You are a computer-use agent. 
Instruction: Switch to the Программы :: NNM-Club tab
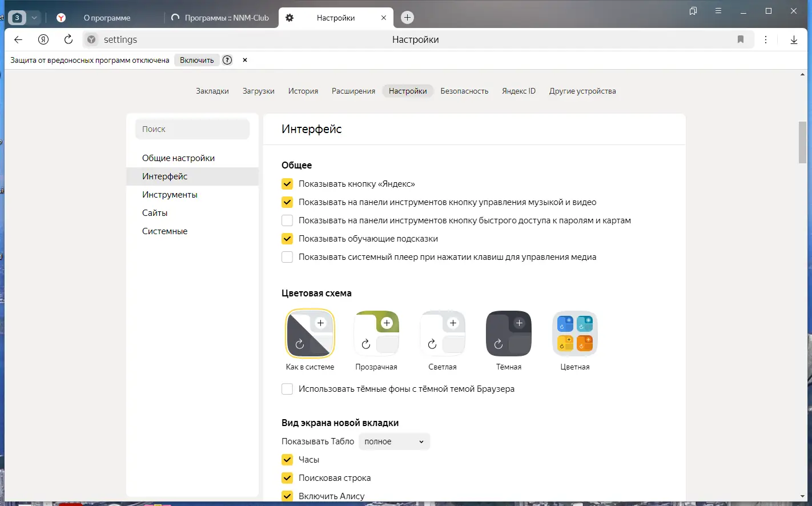222,18
